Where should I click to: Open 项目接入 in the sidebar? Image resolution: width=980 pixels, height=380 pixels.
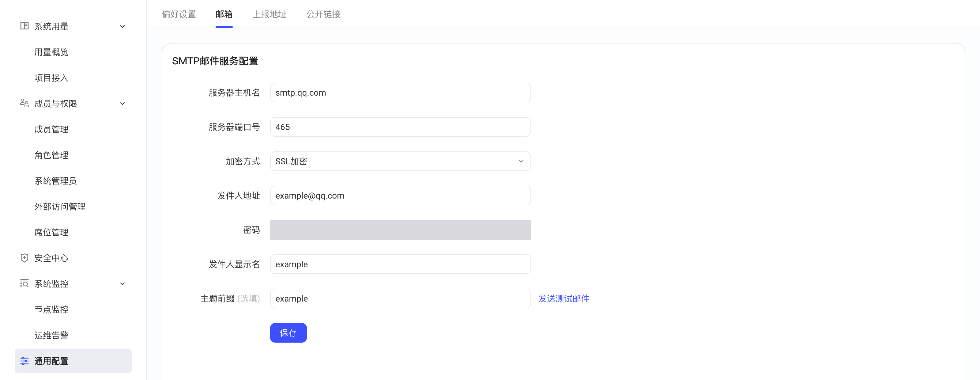(x=51, y=78)
